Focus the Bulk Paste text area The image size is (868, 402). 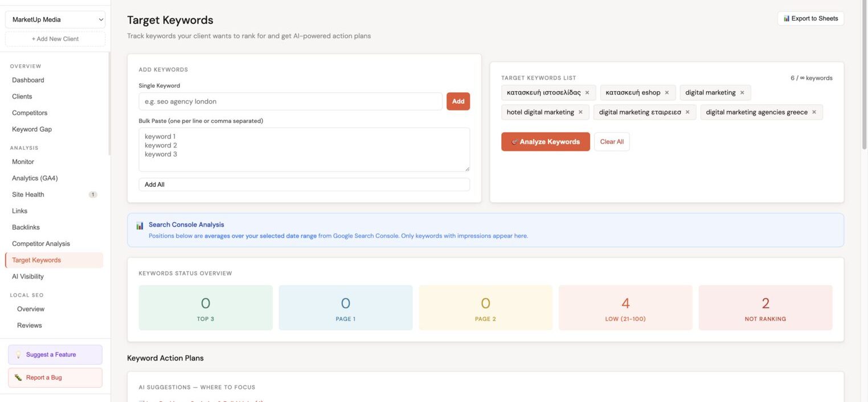304,150
